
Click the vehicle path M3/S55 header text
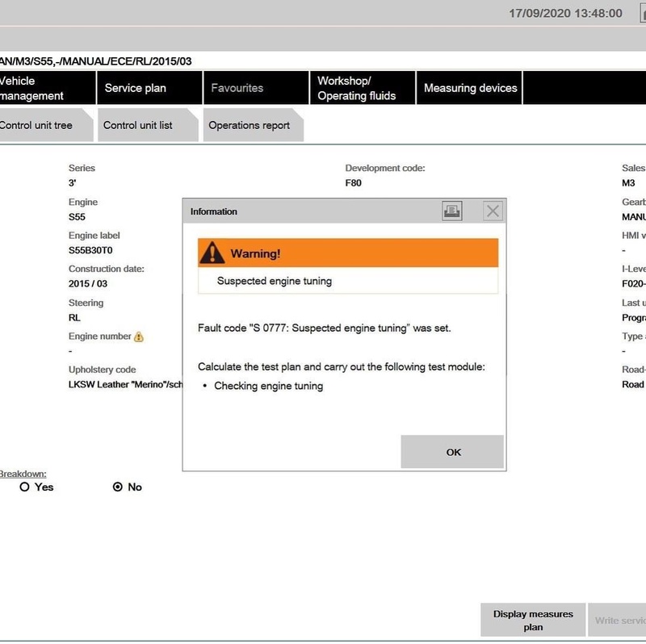(x=95, y=61)
